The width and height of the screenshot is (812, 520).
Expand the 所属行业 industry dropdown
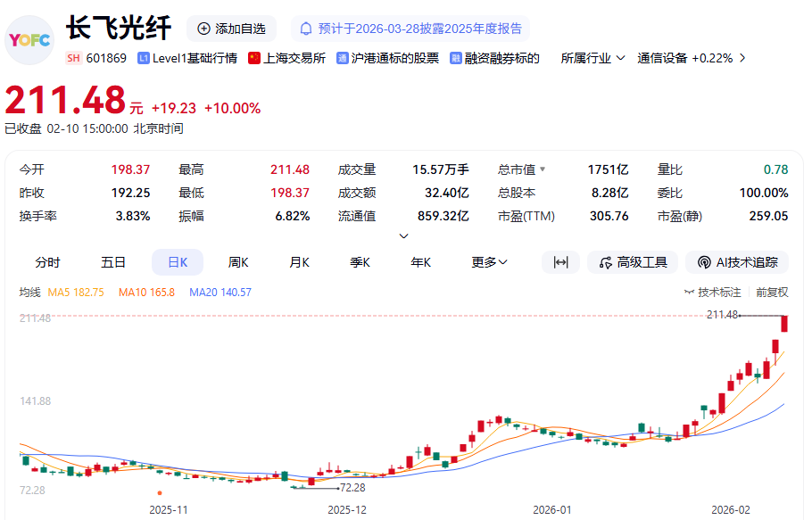(592, 58)
